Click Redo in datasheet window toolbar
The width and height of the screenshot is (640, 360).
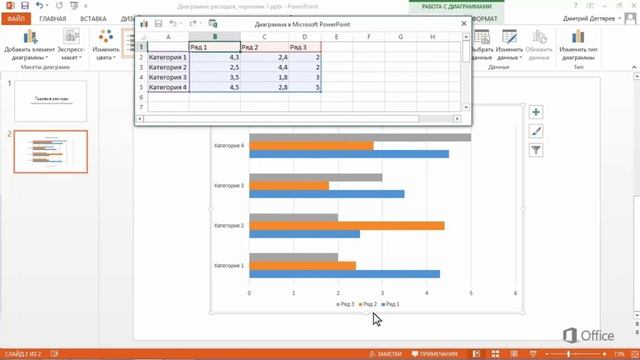(x=193, y=24)
